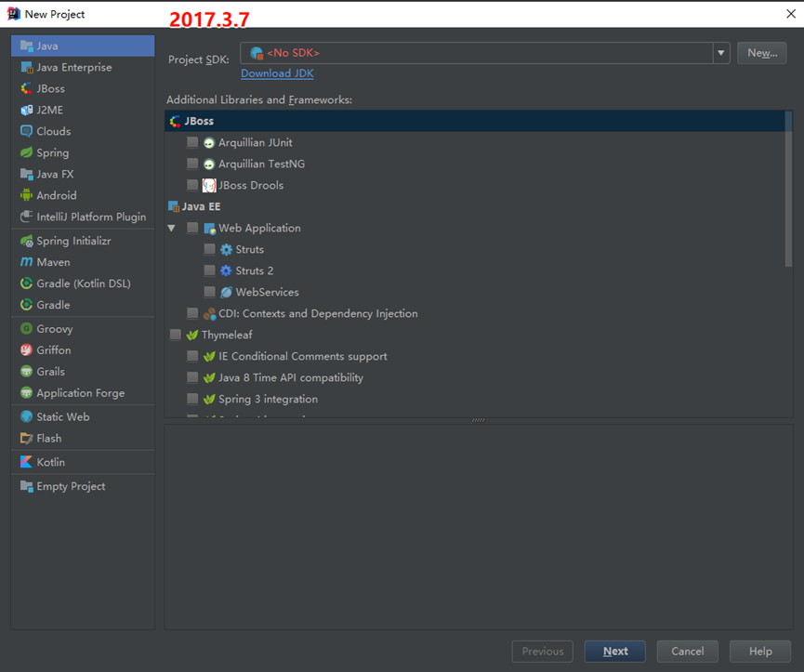This screenshot has width=804, height=672.
Task: Click the Thymeleaf label text
Action: pyautogui.click(x=227, y=335)
